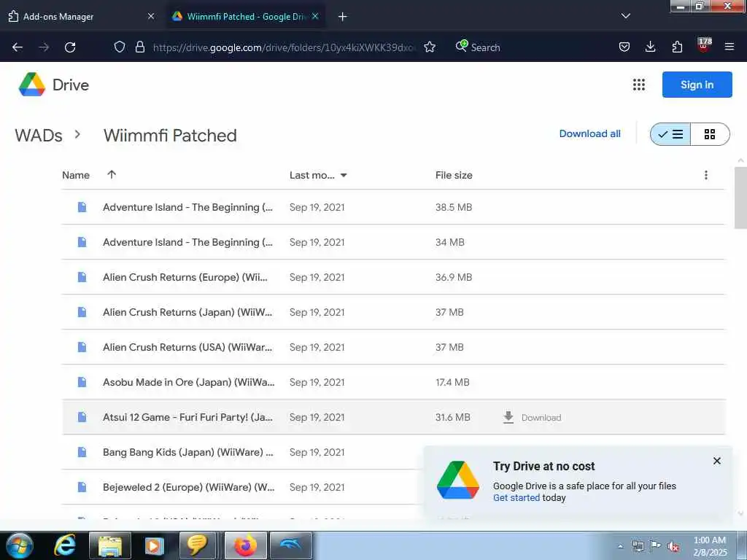Screen dimensions: 747x560
Task: Click Download all link
Action: [589, 134]
